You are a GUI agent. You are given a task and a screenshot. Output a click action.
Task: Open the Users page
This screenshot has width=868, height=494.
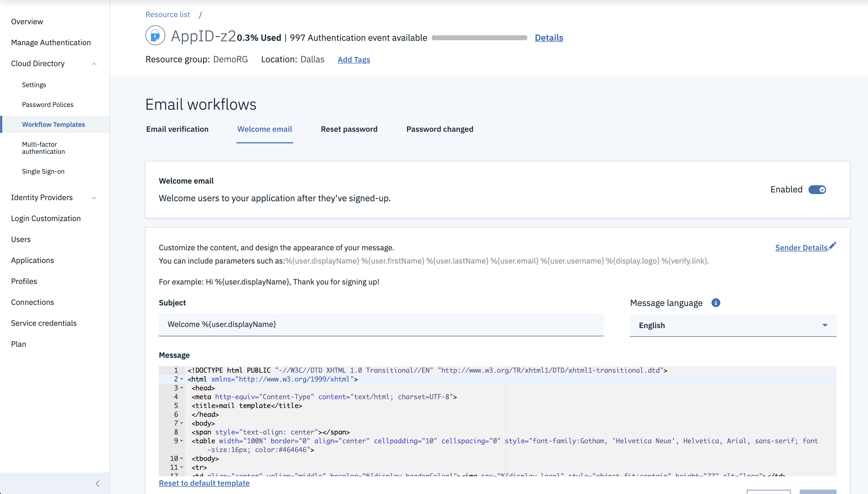tap(21, 240)
